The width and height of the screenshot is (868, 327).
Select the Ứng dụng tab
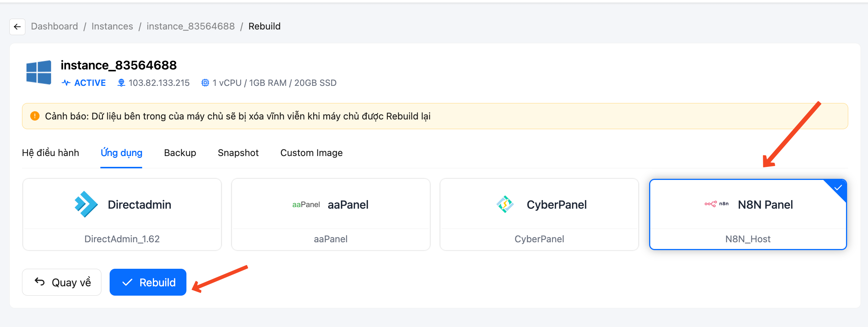(122, 153)
